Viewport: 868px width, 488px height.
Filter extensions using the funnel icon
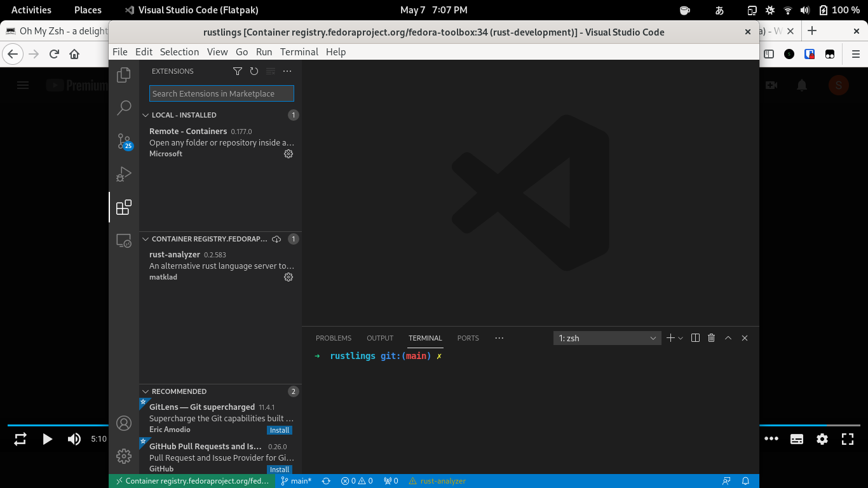coord(238,71)
